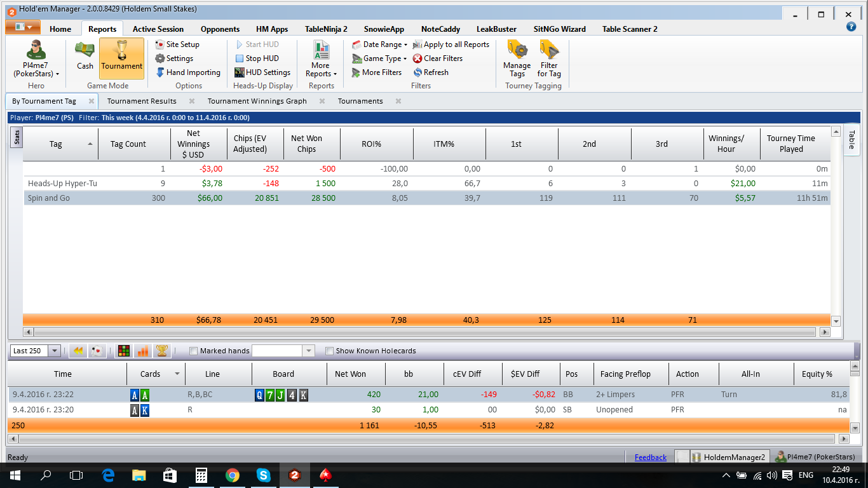Select the 9.4.2016 23:22 hand row
Viewport: 868px width, 488px height.
point(428,395)
